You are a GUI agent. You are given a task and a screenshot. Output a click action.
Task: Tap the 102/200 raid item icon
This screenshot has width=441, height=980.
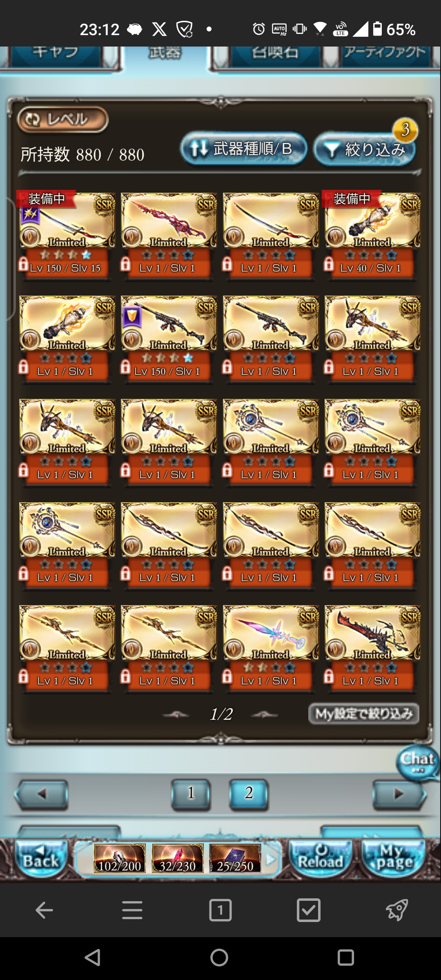pyautogui.click(x=120, y=858)
